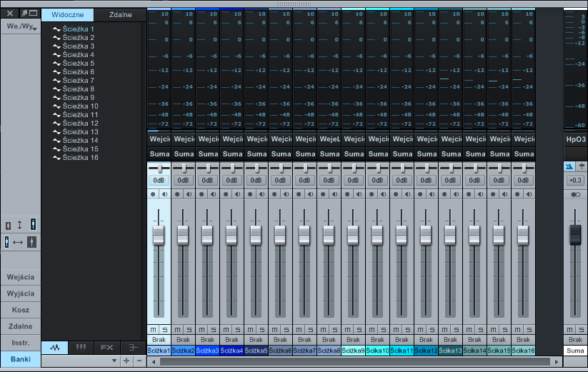The height and width of the screenshot is (372, 588).
Task: Set wide channel width layout
Action: pyautogui.click(x=32, y=242)
